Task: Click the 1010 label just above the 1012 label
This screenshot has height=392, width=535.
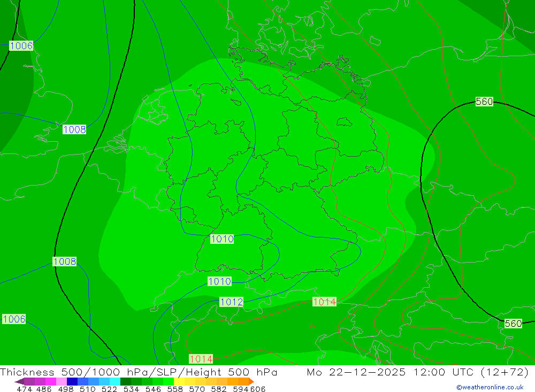Action: 220,281
